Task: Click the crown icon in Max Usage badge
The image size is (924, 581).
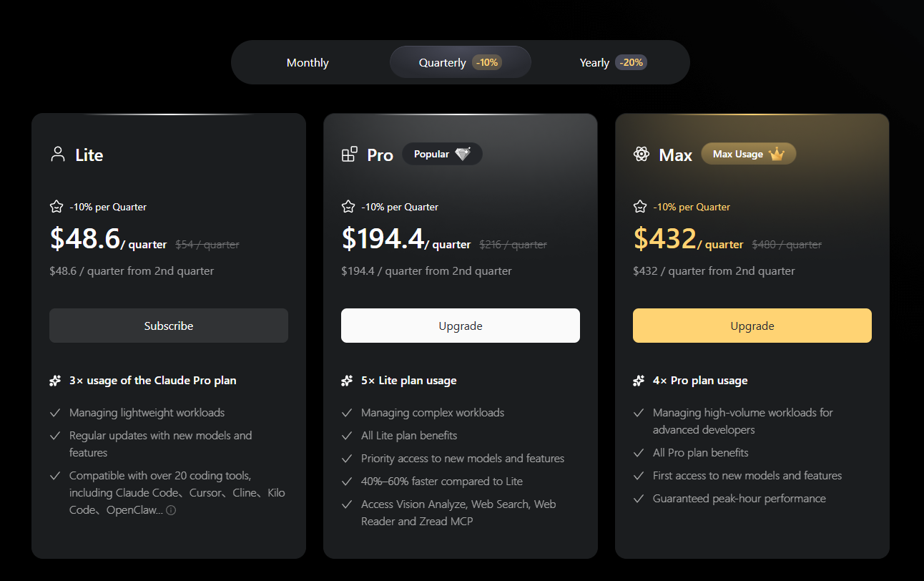Action: pos(777,154)
